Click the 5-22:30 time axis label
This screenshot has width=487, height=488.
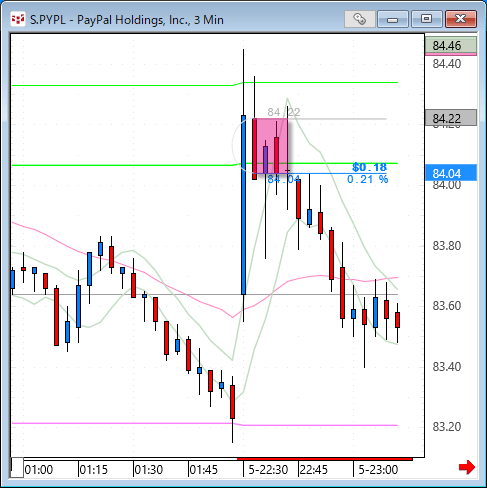point(268,470)
